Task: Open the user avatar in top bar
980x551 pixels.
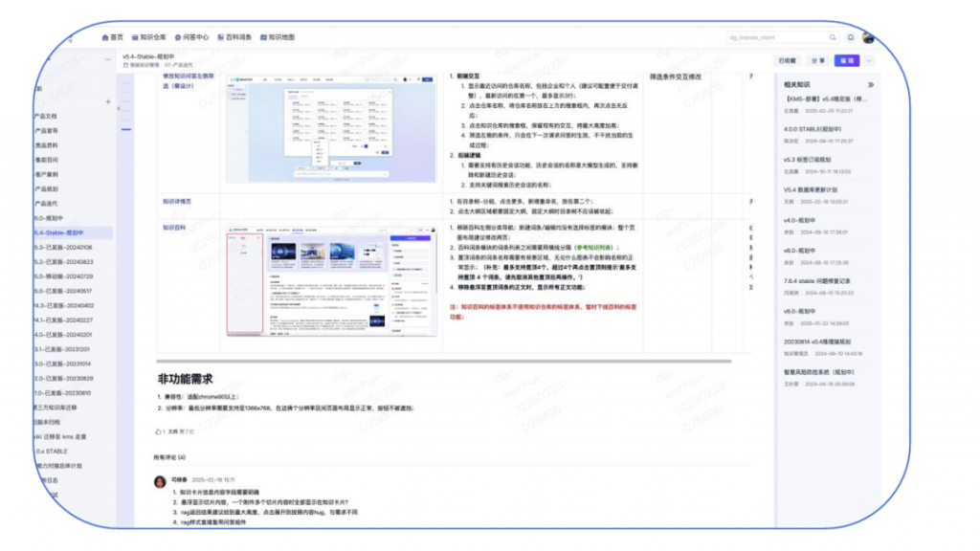Action: pos(868,37)
